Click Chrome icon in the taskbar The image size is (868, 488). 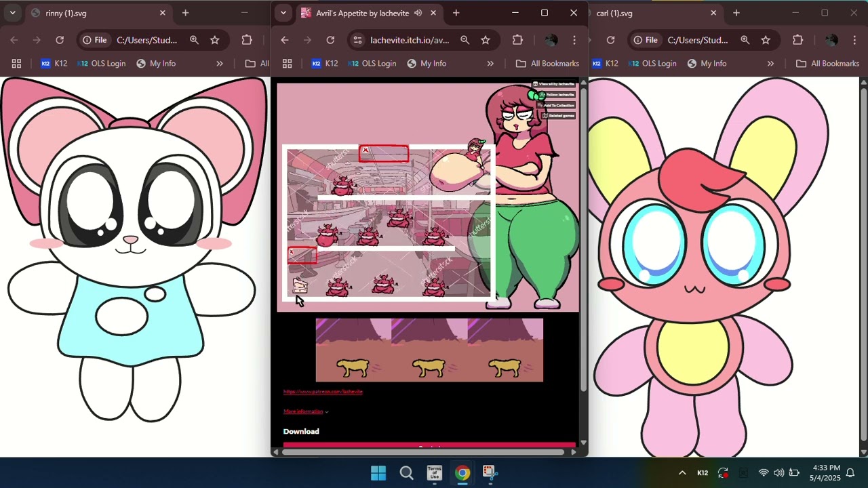pyautogui.click(x=462, y=473)
